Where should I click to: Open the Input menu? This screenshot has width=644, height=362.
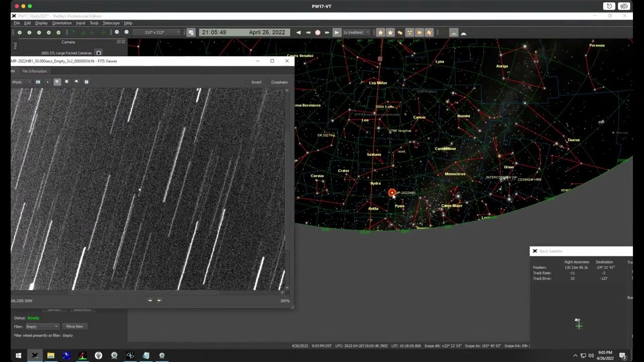point(80,23)
